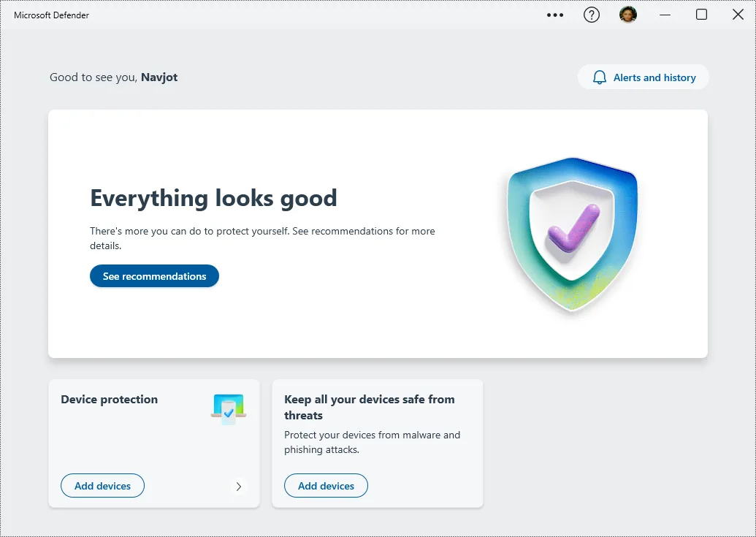
Task: Click the See recommendations button
Action: pyautogui.click(x=154, y=276)
